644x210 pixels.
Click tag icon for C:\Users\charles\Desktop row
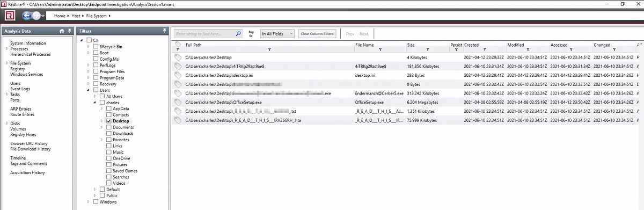pos(178,57)
